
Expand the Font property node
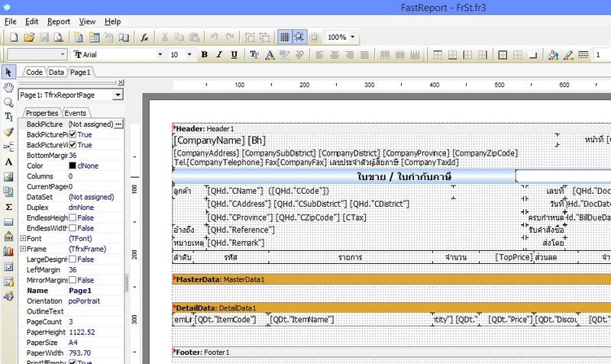tap(22, 239)
